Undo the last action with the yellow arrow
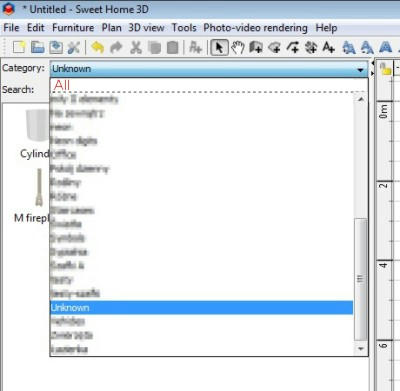 (x=97, y=47)
